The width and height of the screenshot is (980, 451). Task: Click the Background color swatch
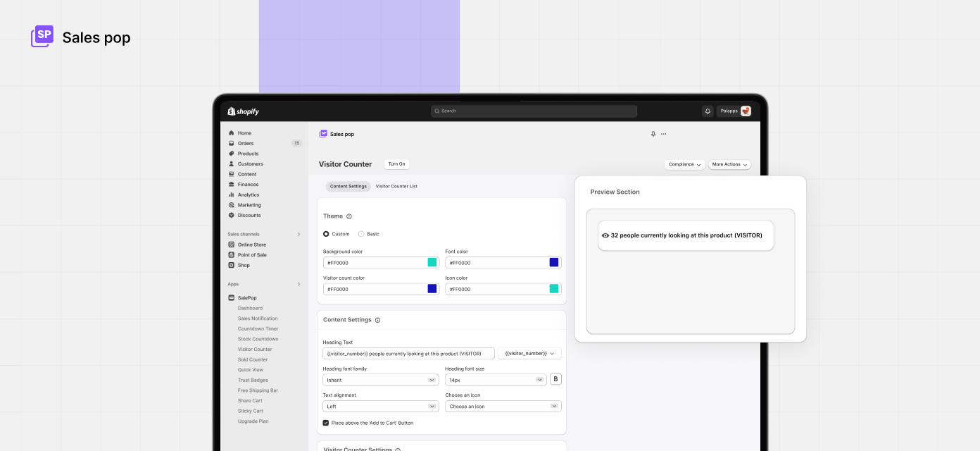[432, 262]
